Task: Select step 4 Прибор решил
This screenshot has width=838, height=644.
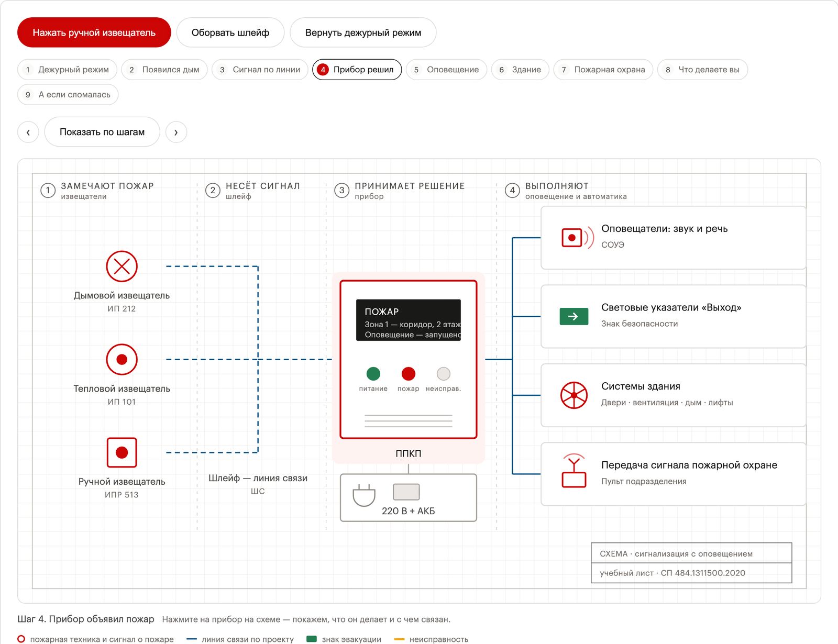Action: [357, 70]
